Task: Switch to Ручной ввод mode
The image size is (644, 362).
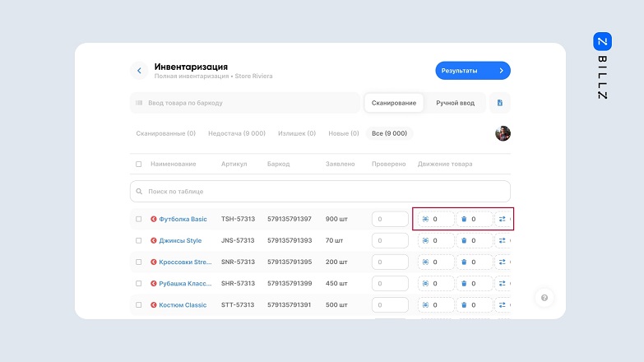Action: tap(455, 103)
